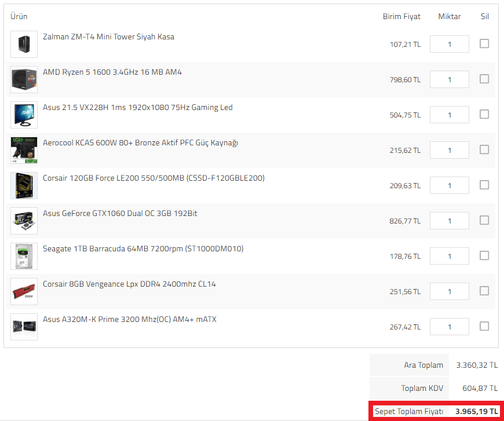Open the Zalman ZM-T4 case product thumbnail

(x=24, y=45)
